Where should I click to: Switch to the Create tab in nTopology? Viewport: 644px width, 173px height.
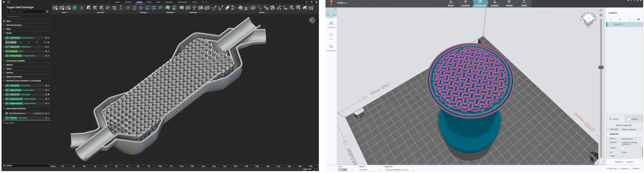pyautogui.click(x=117, y=2)
